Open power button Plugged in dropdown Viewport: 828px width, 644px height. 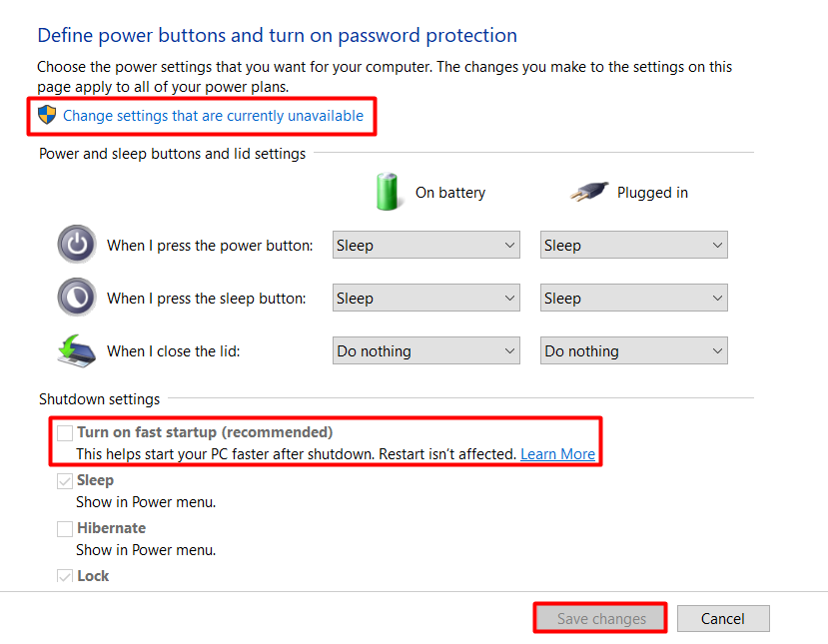tap(633, 245)
